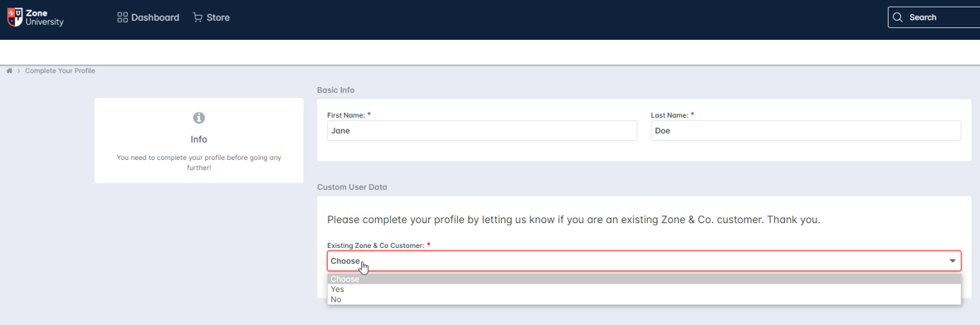Viewport: 980px width, 325px height.
Task: Select Yes from the dropdown list
Action: coord(644,289)
